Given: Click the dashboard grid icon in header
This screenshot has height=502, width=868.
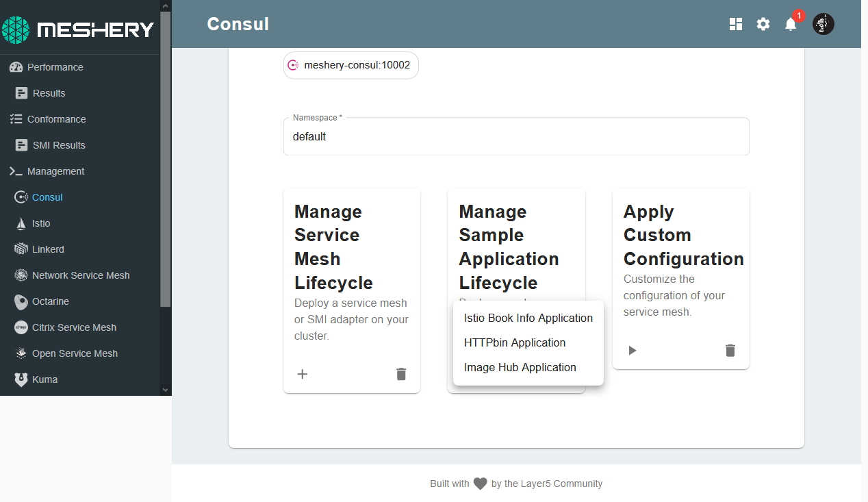Looking at the screenshot, I should pos(736,25).
